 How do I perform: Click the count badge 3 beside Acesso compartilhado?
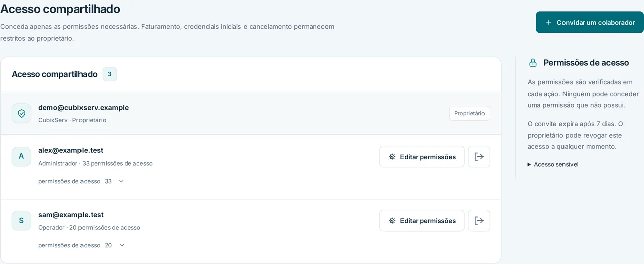[110, 74]
